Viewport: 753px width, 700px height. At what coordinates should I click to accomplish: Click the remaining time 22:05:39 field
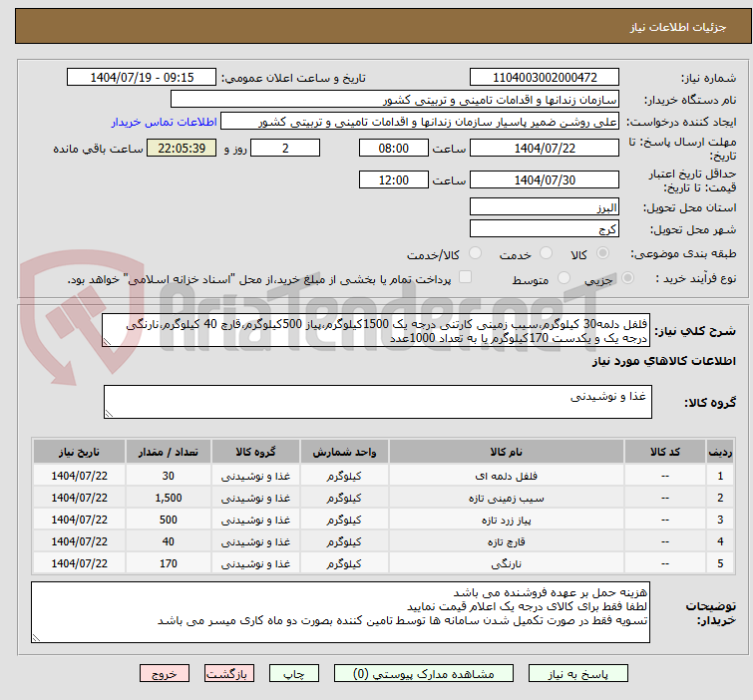[182, 148]
